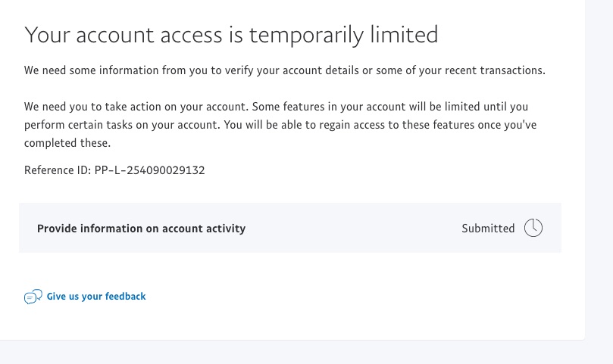Click the account access limited heading

click(231, 34)
